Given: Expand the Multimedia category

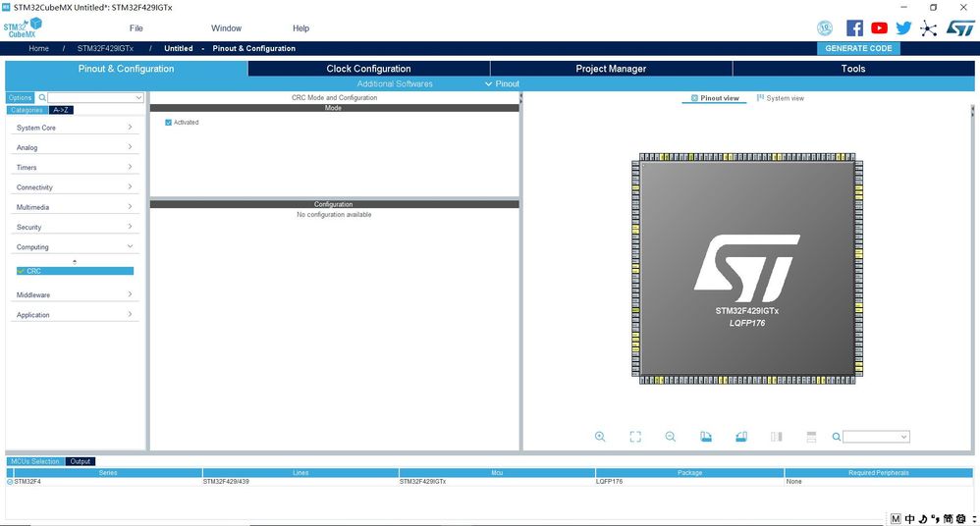Looking at the screenshot, I should coord(75,207).
